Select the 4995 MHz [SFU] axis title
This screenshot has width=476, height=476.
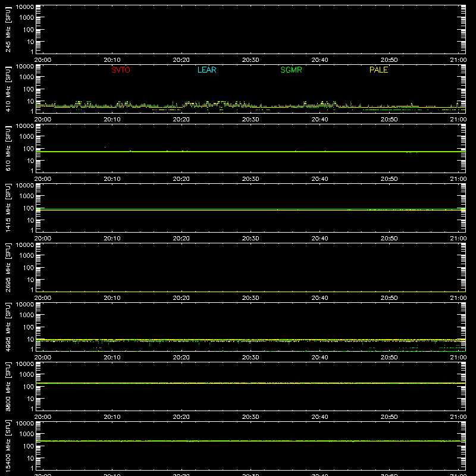click(8, 327)
